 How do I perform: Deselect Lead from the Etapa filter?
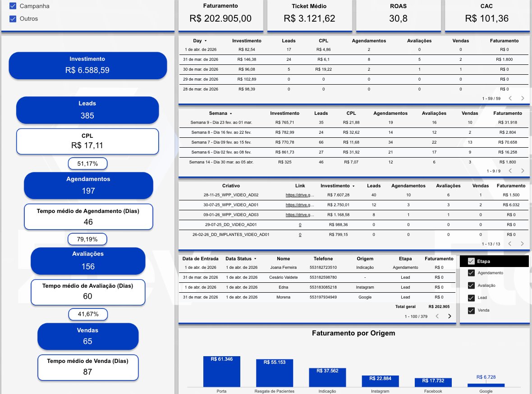click(x=471, y=298)
